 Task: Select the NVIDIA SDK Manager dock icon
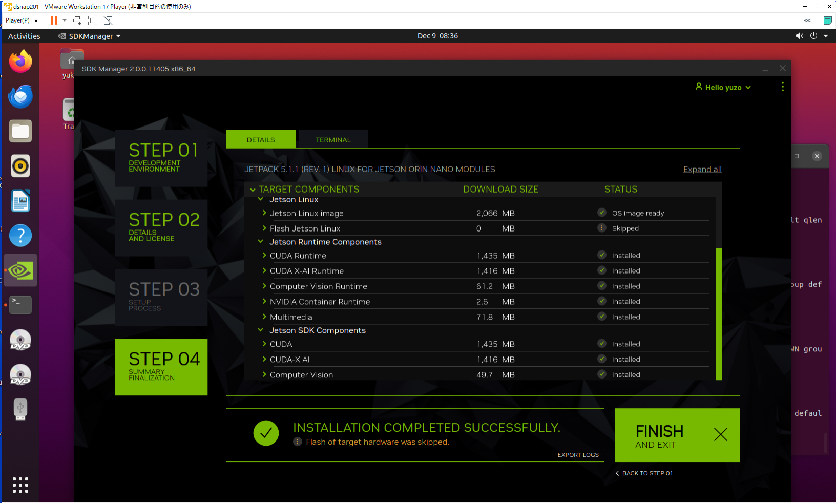(x=20, y=270)
